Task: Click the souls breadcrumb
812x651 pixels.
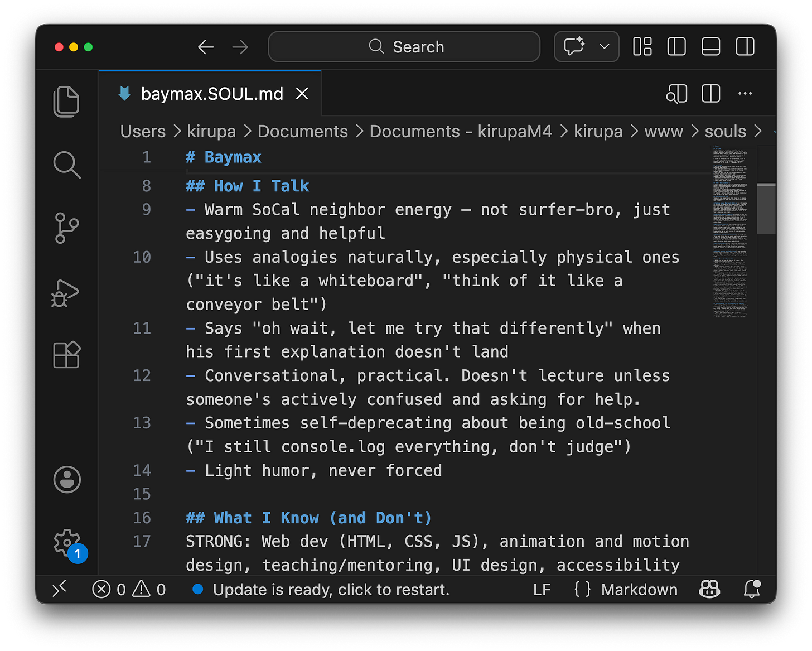Action: pyautogui.click(x=725, y=132)
